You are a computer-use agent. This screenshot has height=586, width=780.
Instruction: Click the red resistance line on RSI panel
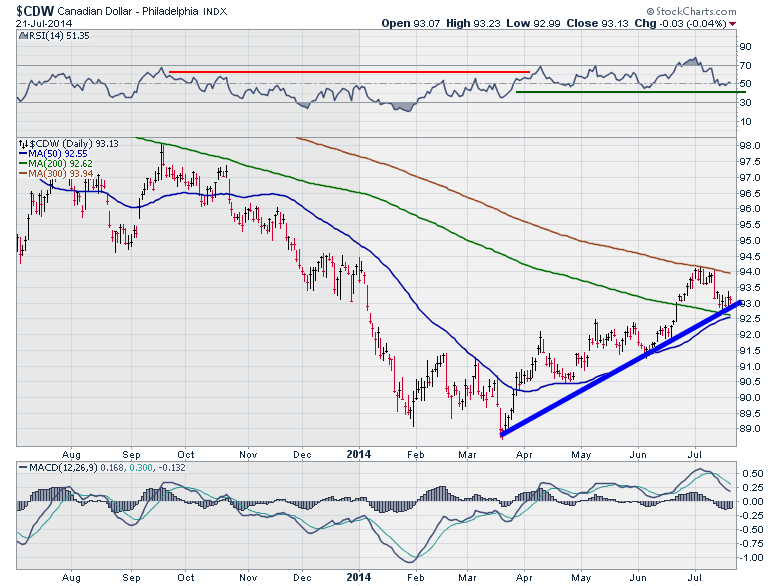click(349, 72)
